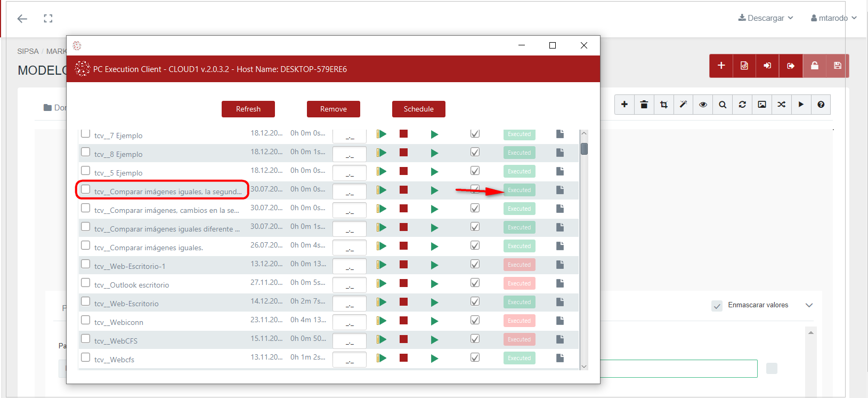Click the magic wand tool icon
The width and height of the screenshot is (868, 398).
[x=683, y=105]
